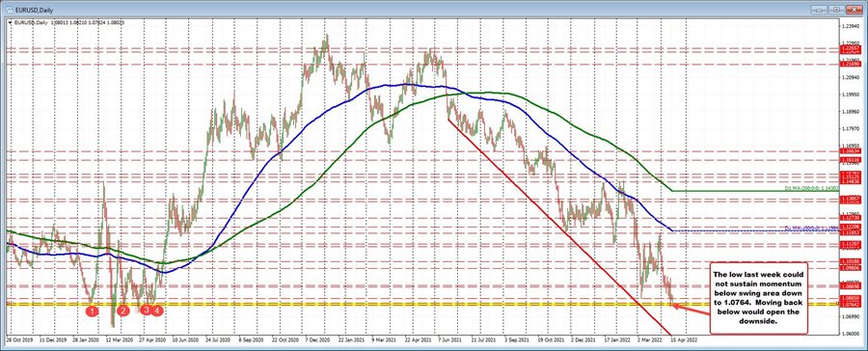Screen dimensions: 868x351
Task: Click the 1.08050 red price label
Action: 851,298
